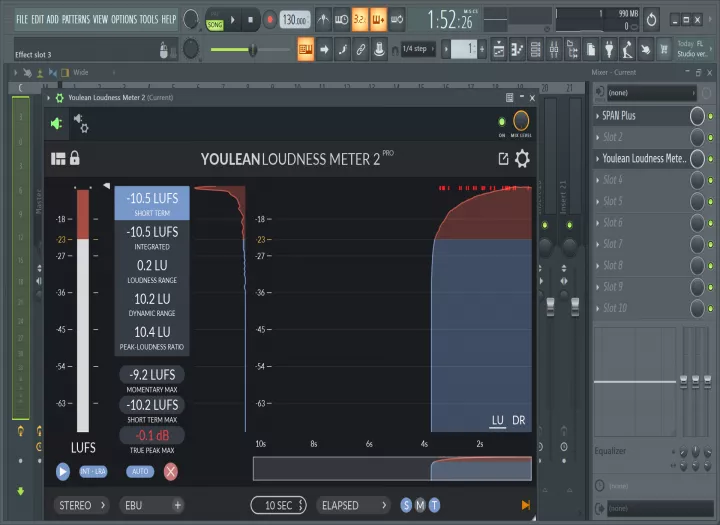Click the plus icon next to EBU
Viewport: 720px width, 525px height.
(x=178, y=505)
